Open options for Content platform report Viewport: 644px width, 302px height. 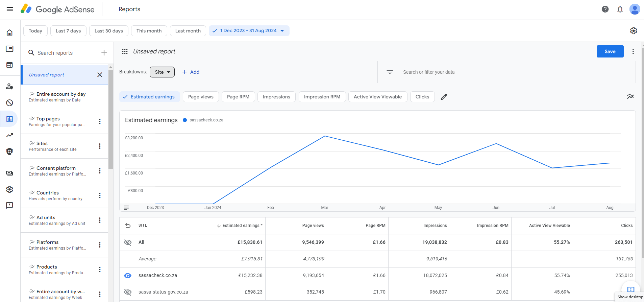(x=100, y=171)
